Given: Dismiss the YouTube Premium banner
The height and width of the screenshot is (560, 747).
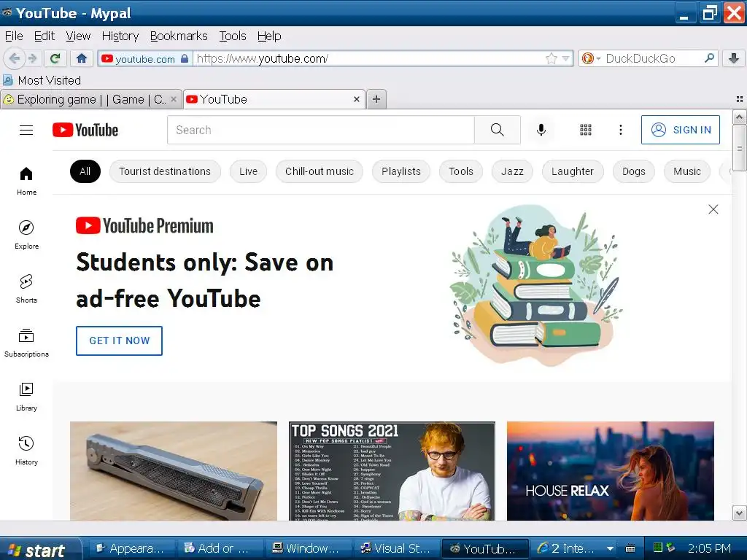Looking at the screenshot, I should point(713,209).
